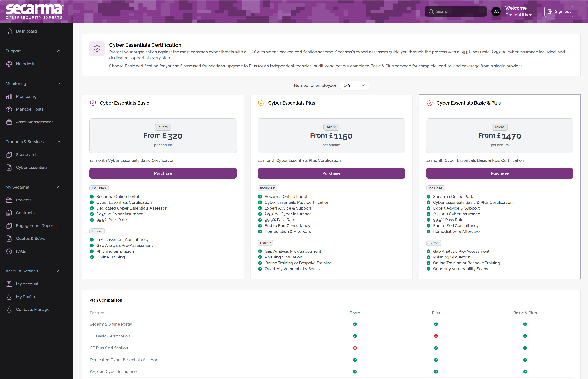Go to Quotes & SoWs page
This screenshot has width=588, height=379.
tap(30, 239)
